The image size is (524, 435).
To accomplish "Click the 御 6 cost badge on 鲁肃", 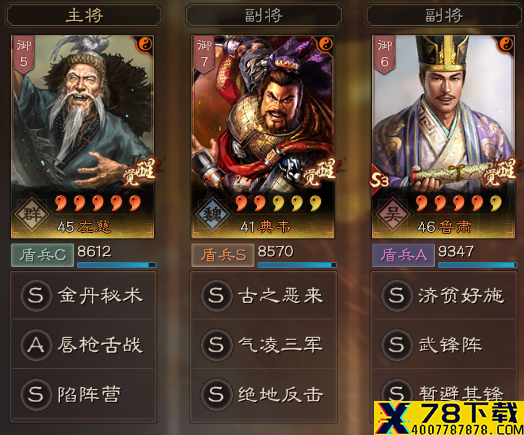I will point(384,53).
